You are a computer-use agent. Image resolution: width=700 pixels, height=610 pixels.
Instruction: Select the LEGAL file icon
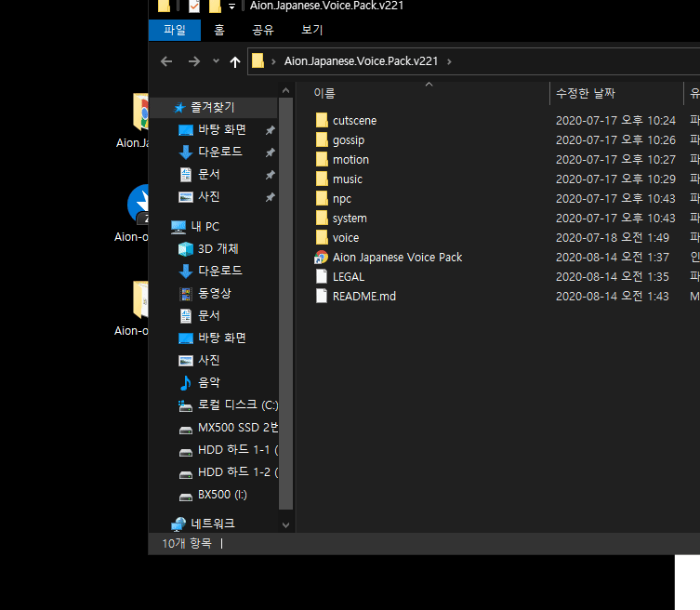pos(322,277)
